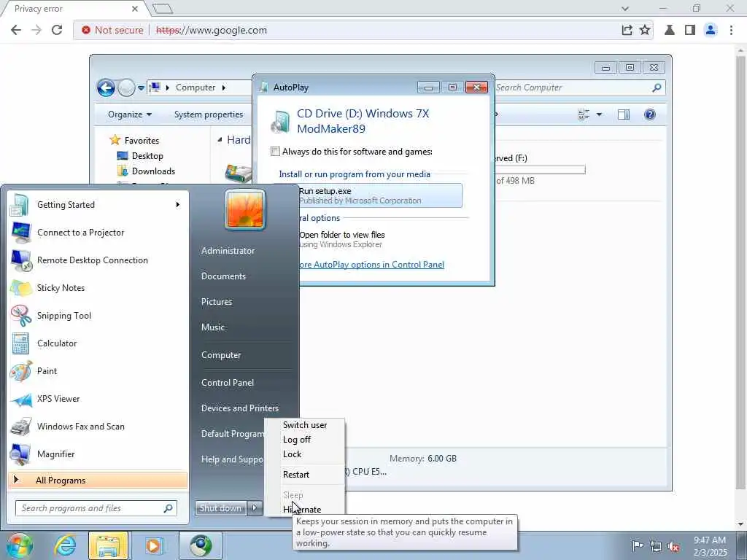This screenshot has width=747, height=560.
Task: Open a new browser tab
Action: 163,8
